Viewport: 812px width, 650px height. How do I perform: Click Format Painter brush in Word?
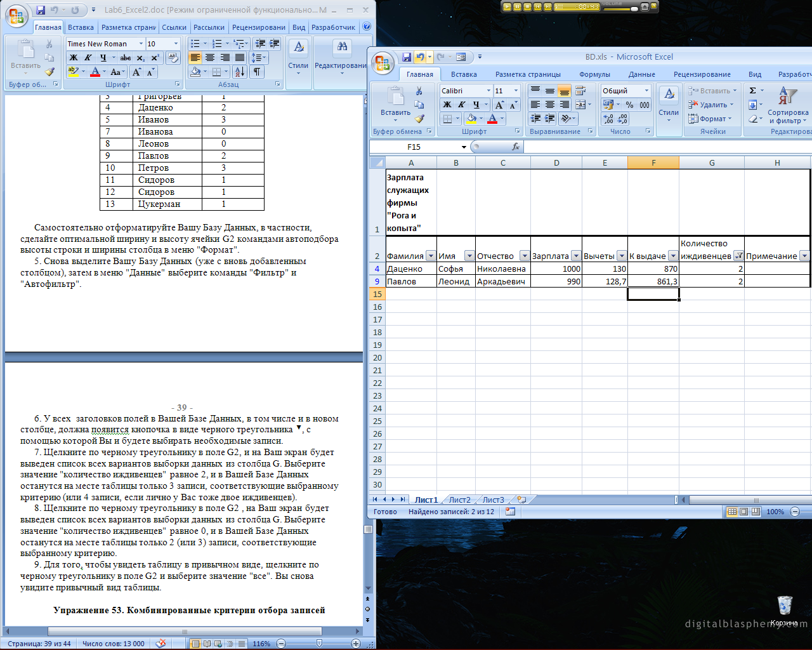pyautogui.click(x=49, y=72)
